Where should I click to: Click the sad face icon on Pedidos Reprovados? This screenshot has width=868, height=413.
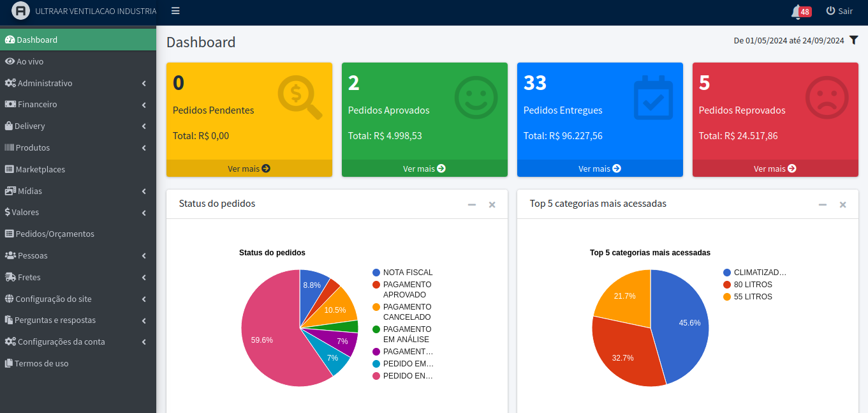coord(827,97)
